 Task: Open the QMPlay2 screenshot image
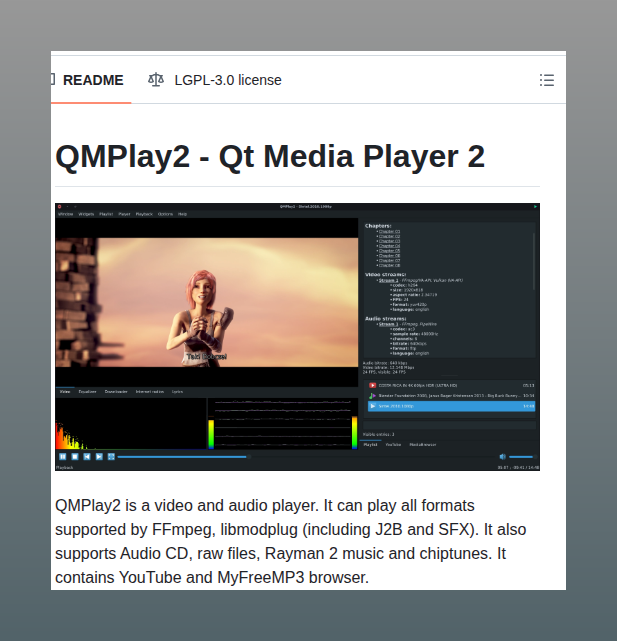[297, 337]
